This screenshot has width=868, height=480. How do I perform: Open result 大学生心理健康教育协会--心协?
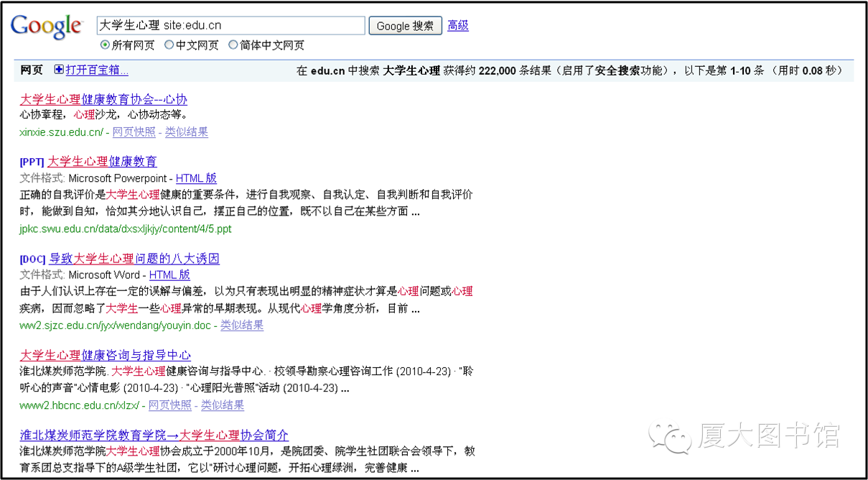[103, 99]
